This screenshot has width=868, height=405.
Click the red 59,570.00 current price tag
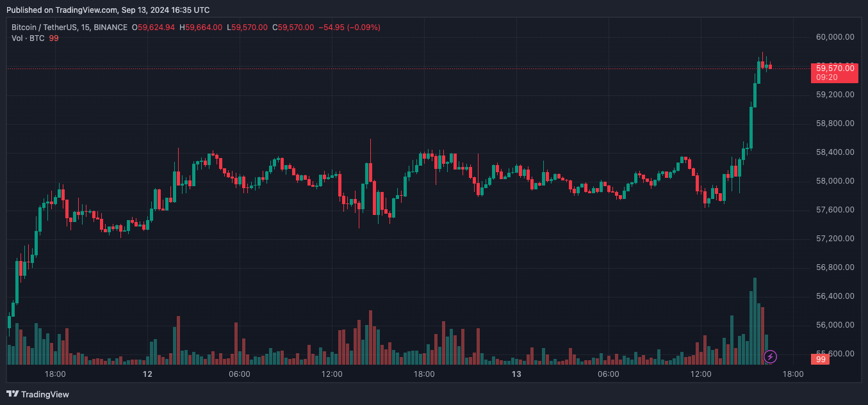[833, 68]
